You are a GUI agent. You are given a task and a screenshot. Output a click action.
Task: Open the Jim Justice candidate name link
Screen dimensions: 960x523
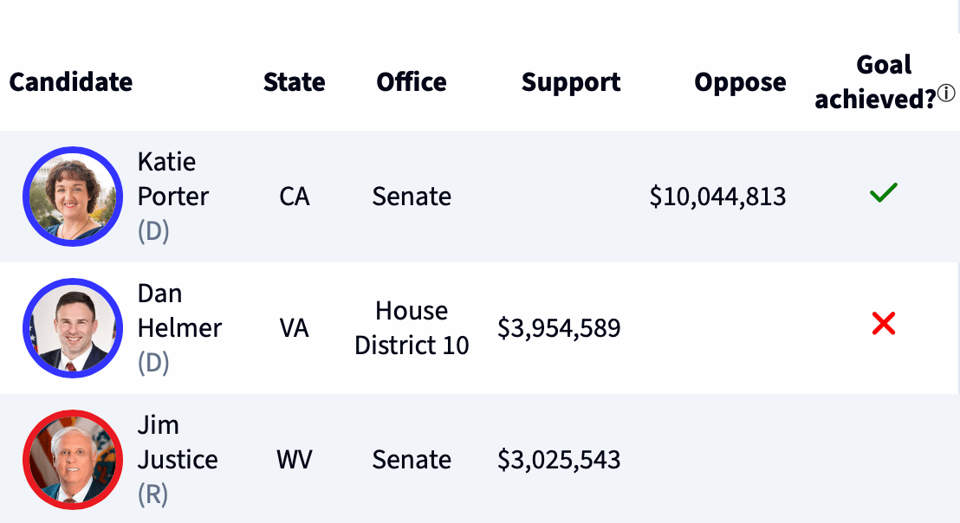[177, 442]
